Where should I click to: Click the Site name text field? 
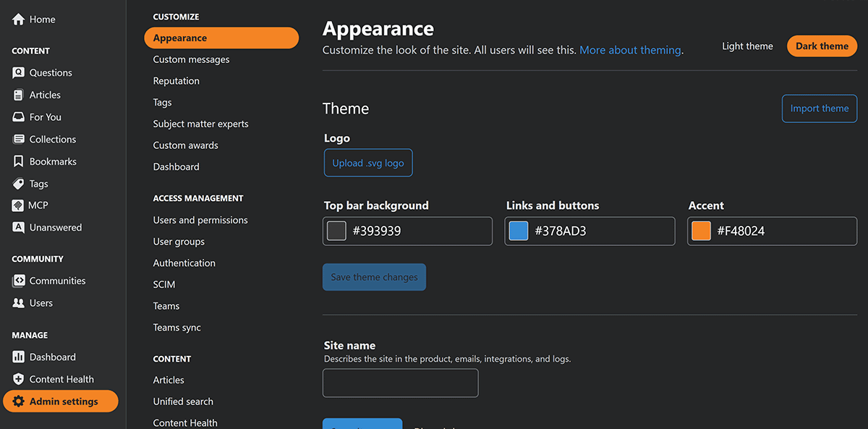400,383
